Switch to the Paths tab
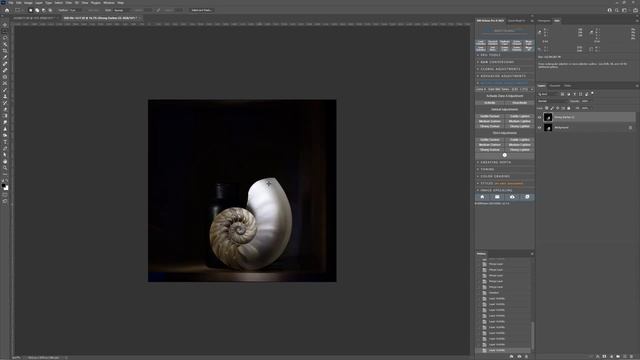640x360 pixels. click(x=567, y=86)
